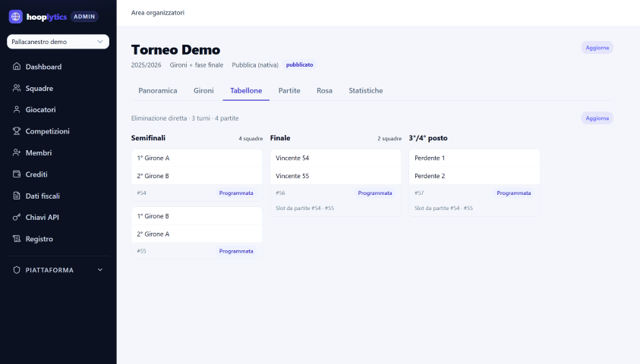Click the Torneo Demo title
The width and height of the screenshot is (640, 364).
(175, 50)
